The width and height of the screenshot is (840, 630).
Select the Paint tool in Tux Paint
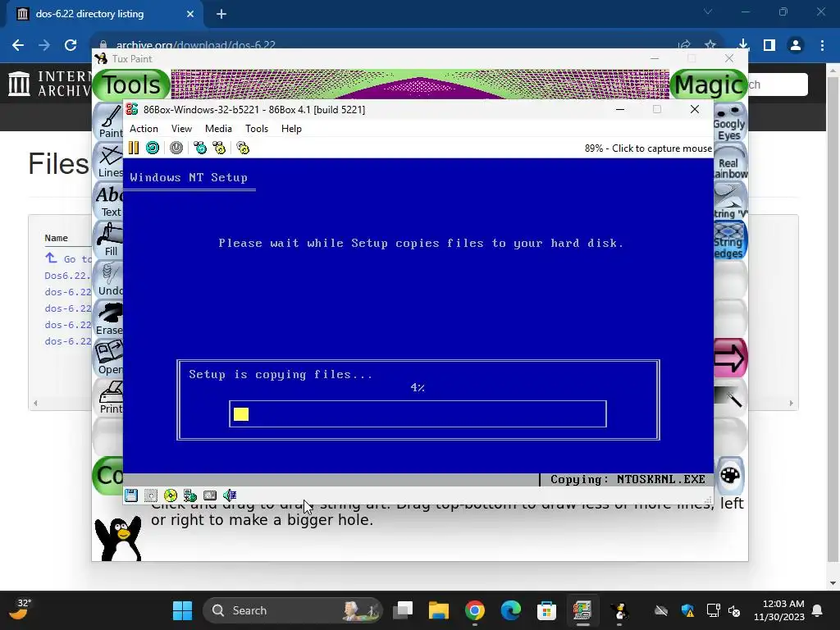point(110,121)
